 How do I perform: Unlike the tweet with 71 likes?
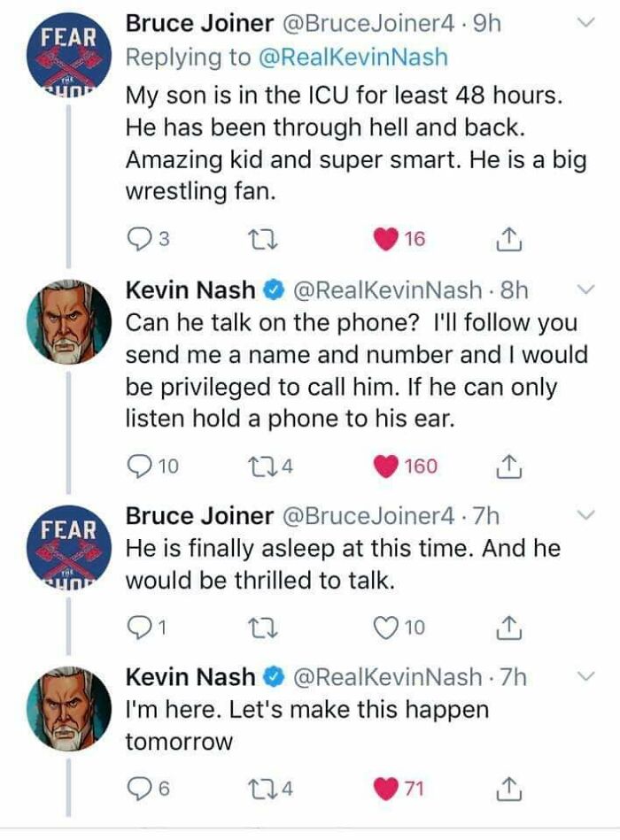[386, 789]
